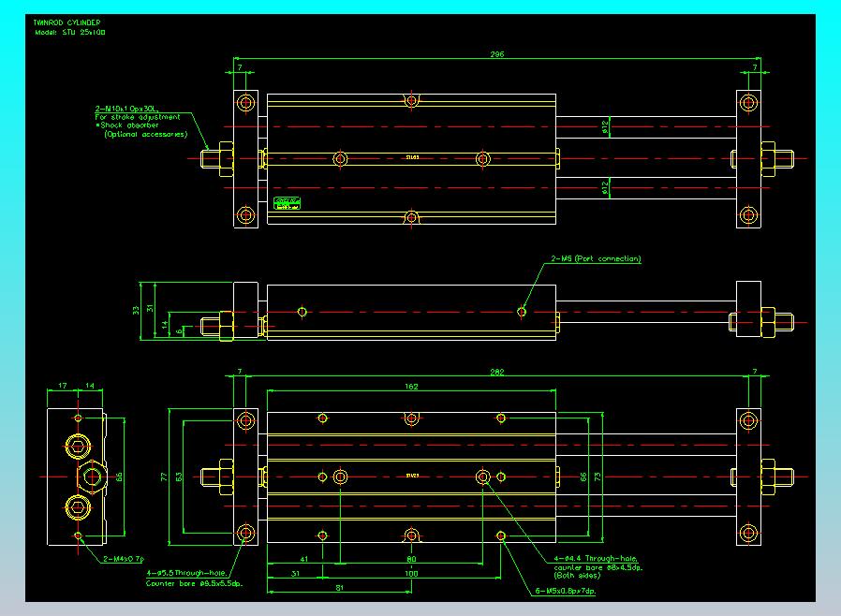This screenshot has width=841, height=616.
Task: Select the '2-M10x1.0px30L' note text
Action: pyautogui.click(x=127, y=109)
